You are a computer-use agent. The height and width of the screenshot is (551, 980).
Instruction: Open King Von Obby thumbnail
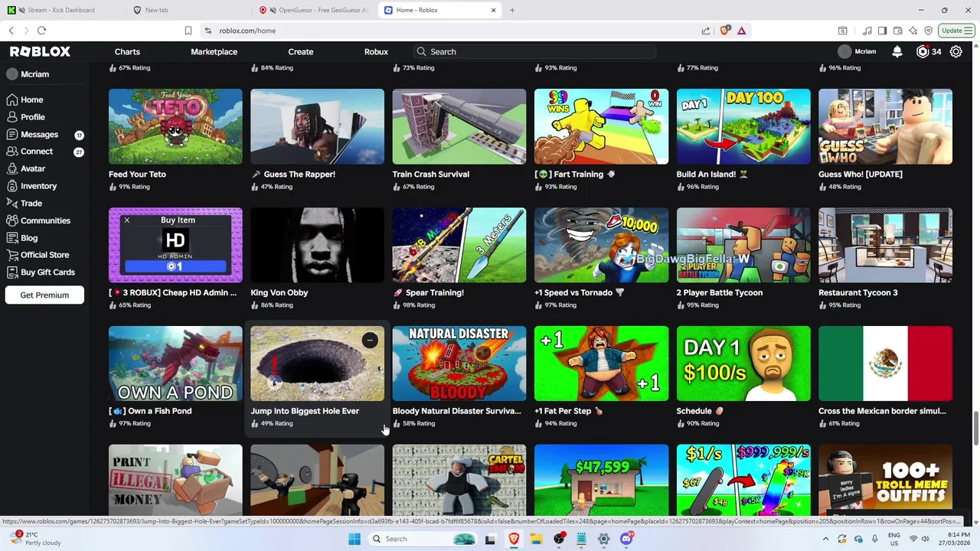(x=317, y=245)
